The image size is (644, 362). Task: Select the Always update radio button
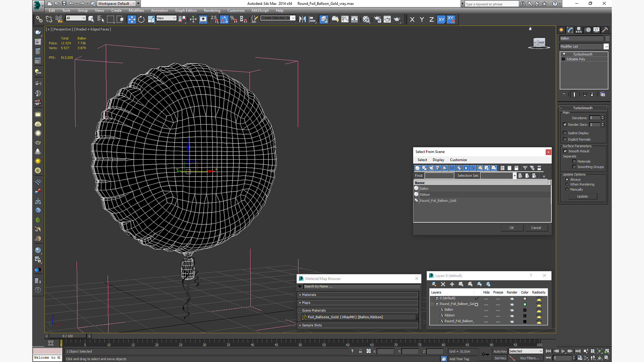(567, 180)
